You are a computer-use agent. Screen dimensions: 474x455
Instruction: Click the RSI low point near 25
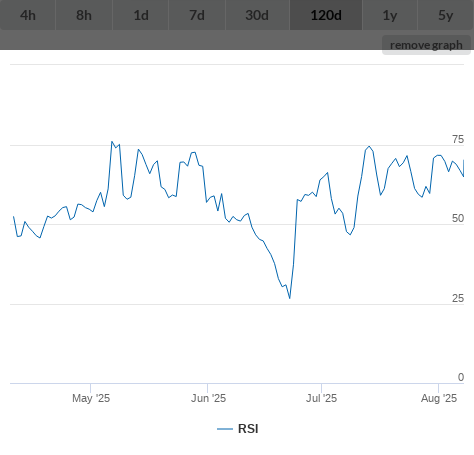click(x=290, y=298)
